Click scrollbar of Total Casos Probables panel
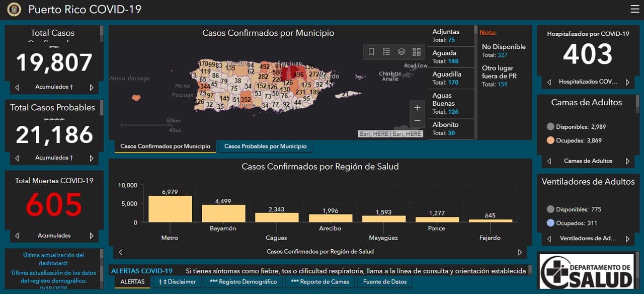Screen dimensions: 644x294 click(x=102, y=108)
